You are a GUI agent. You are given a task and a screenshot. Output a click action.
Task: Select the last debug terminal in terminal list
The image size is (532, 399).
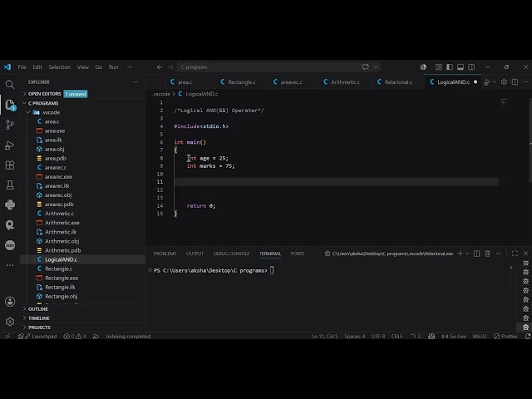point(525,327)
